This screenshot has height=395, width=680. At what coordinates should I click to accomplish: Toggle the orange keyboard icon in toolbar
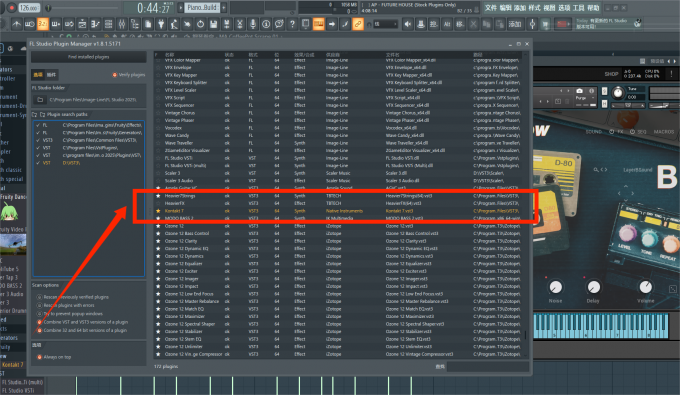pos(319,24)
